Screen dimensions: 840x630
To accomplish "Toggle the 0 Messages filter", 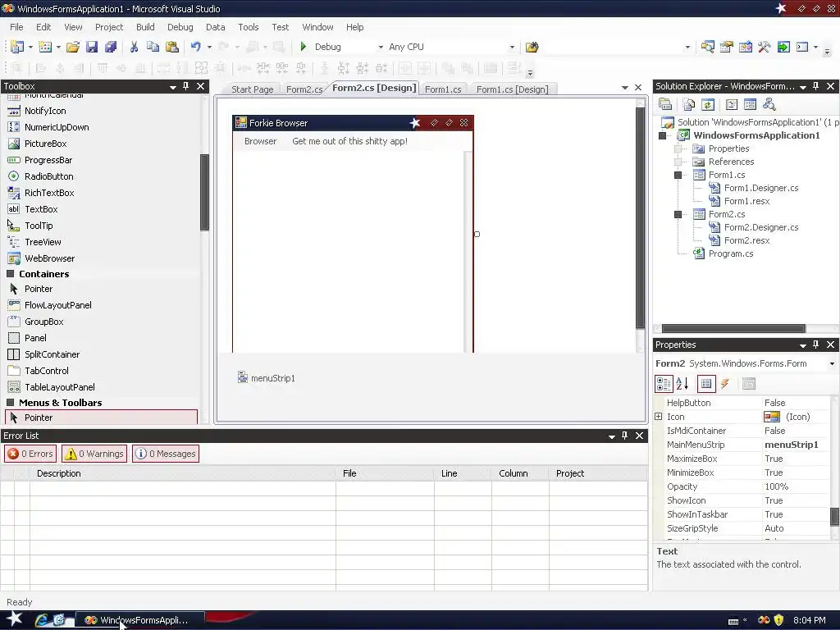I will point(166,454).
